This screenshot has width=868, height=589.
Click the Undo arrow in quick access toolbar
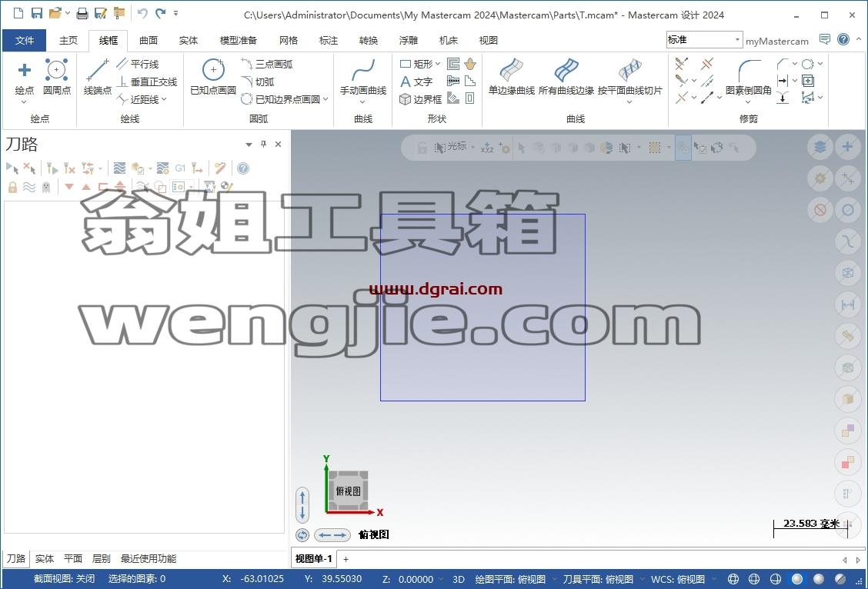143,13
